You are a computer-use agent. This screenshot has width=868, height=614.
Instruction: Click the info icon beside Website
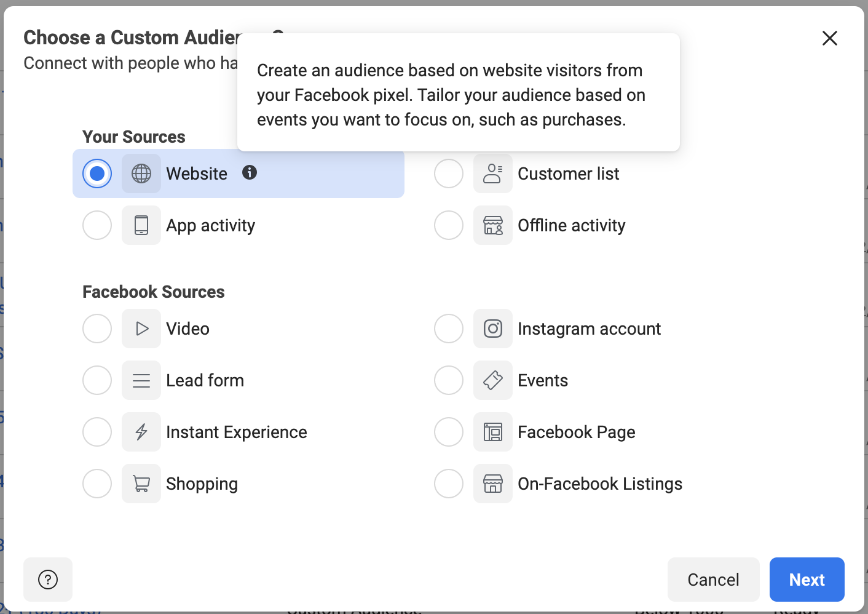coord(250,172)
